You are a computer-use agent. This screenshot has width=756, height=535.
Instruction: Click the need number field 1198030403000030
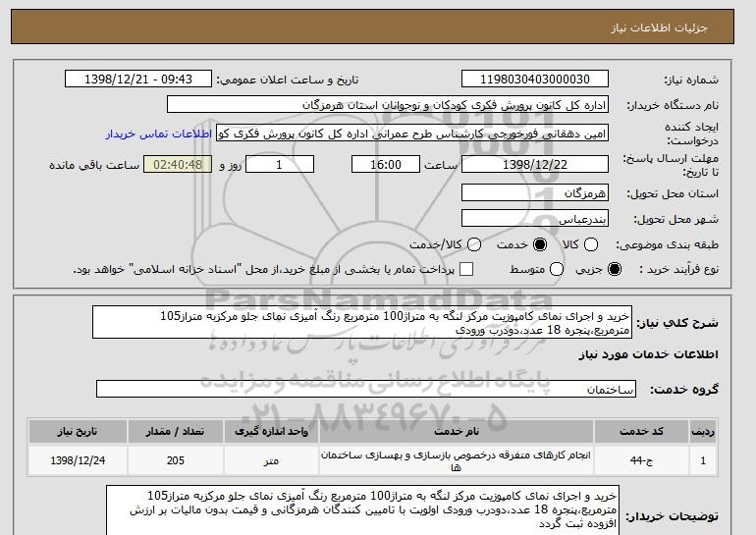click(x=535, y=80)
